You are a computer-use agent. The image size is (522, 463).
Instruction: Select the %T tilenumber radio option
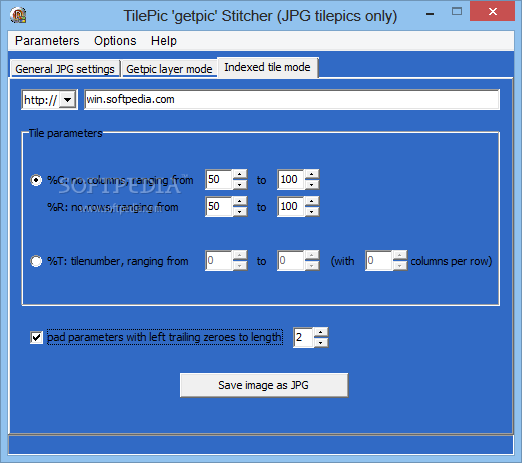pyautogui.click(x=36, y=261)
